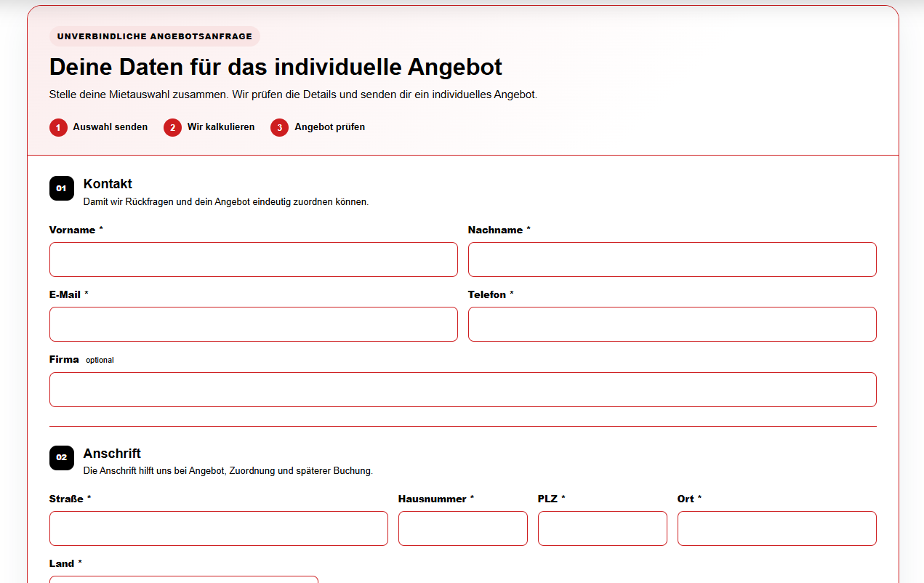Focus the Telefon input field
This screenshot has width=924, height=583.
(672, 324)
